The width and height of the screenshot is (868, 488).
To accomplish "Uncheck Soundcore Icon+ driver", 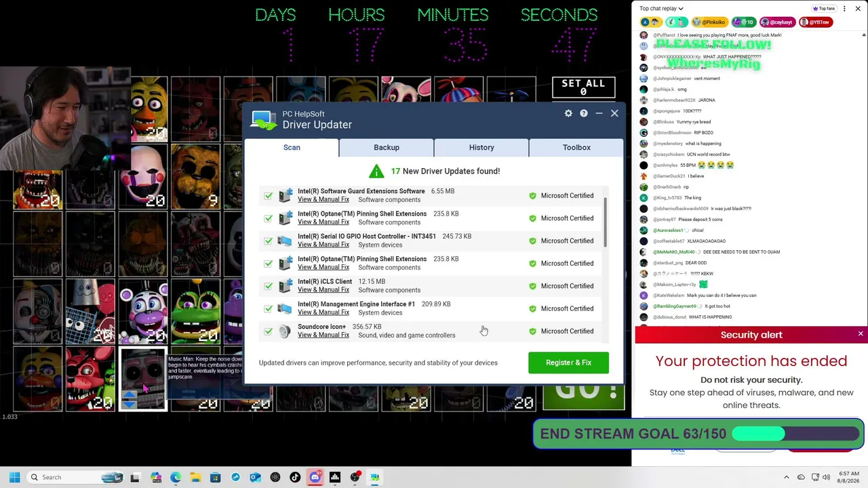I will pos(269,331).
